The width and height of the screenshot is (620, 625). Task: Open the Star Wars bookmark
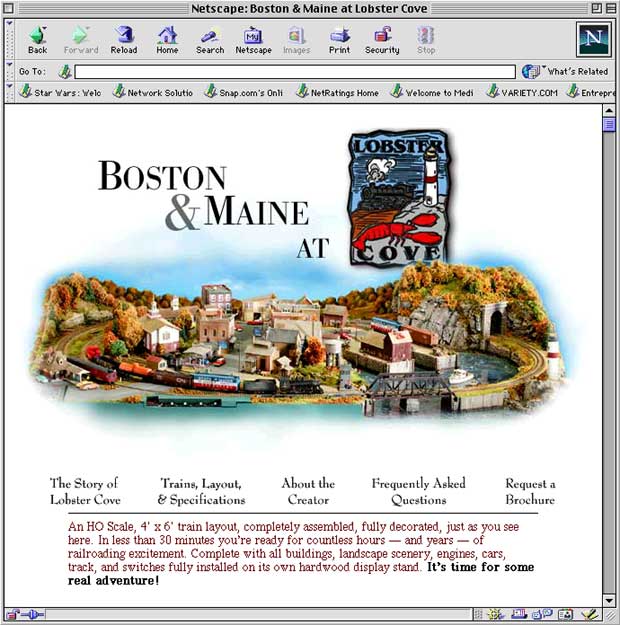(x=61, y=92)
